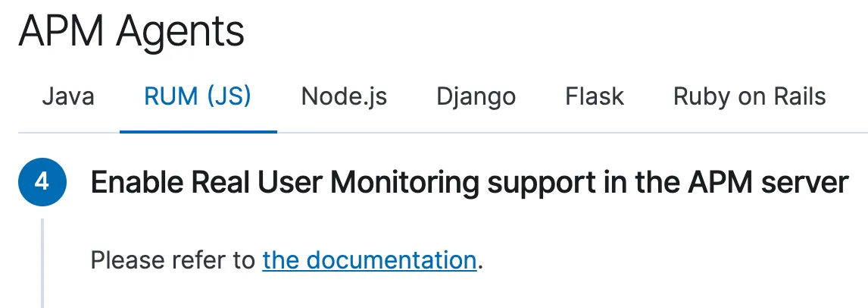Click the APM Agents heading

click(132, 32)
